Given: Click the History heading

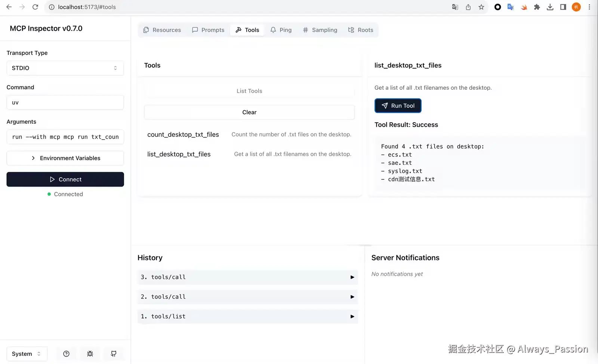Looking at the screenshot, I should tap(150, 258).
